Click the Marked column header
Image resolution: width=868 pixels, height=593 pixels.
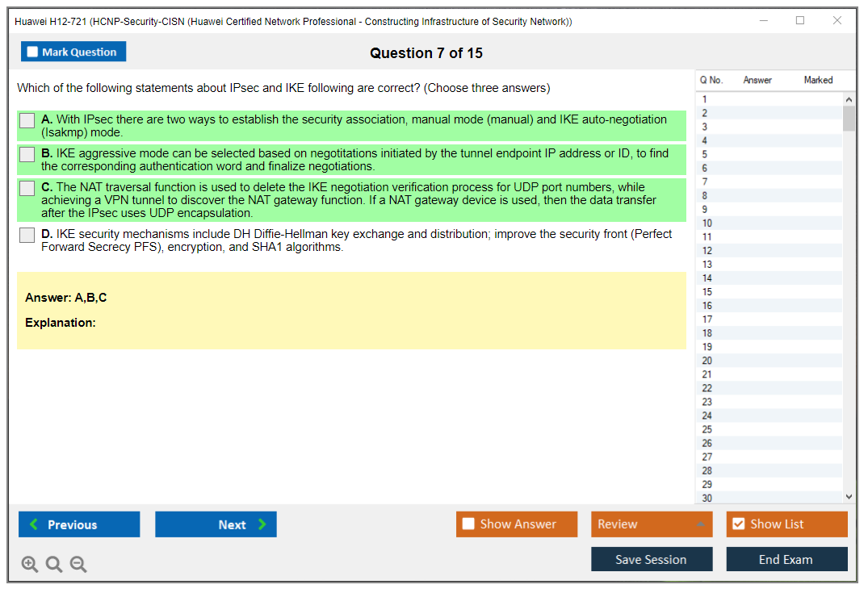pyautogui.click(x=818, y=80)
